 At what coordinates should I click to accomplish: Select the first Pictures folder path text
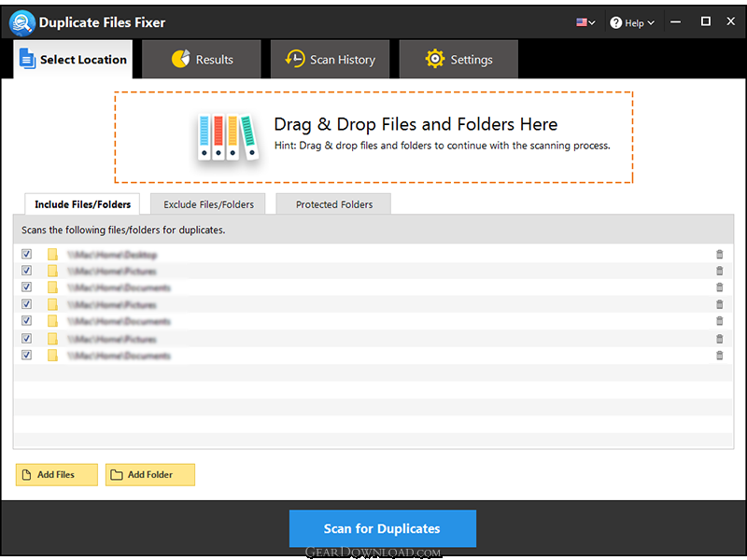point(112,272)
